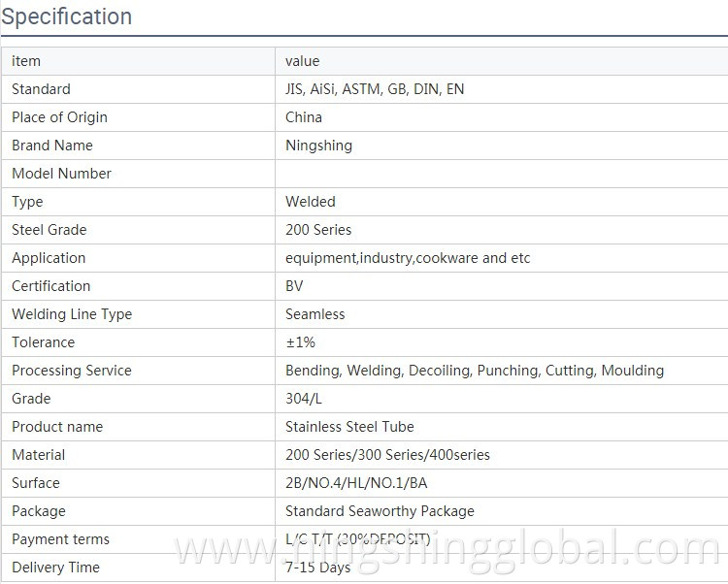Screen dimensions: 728x584
Task: Select '200 Series/300 Series/400series' value
Action: [x=387, y=455]
